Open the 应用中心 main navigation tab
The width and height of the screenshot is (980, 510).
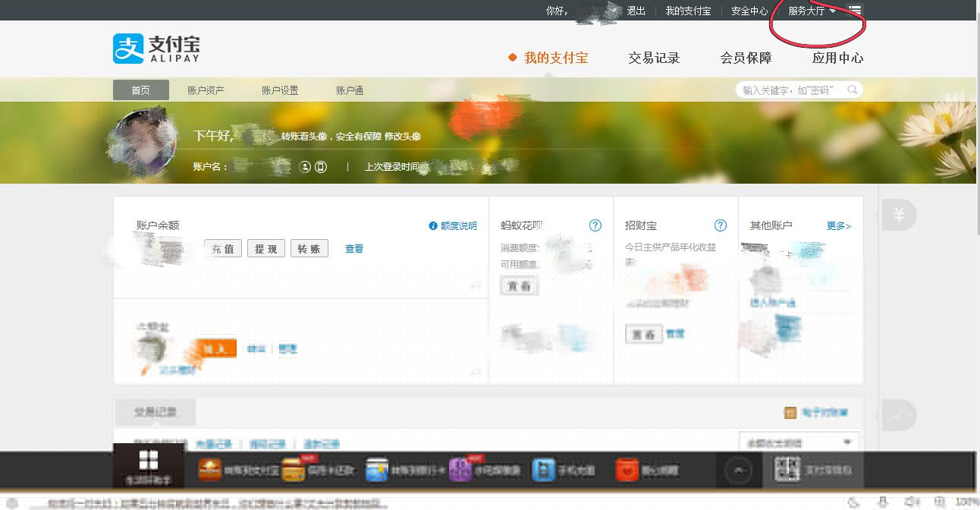coord(837,58)
